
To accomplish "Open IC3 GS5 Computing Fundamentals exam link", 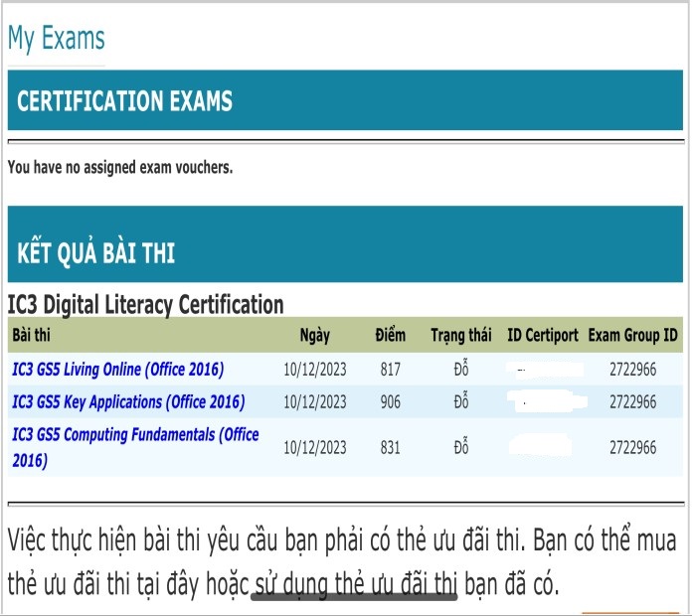I will [135, 447].
